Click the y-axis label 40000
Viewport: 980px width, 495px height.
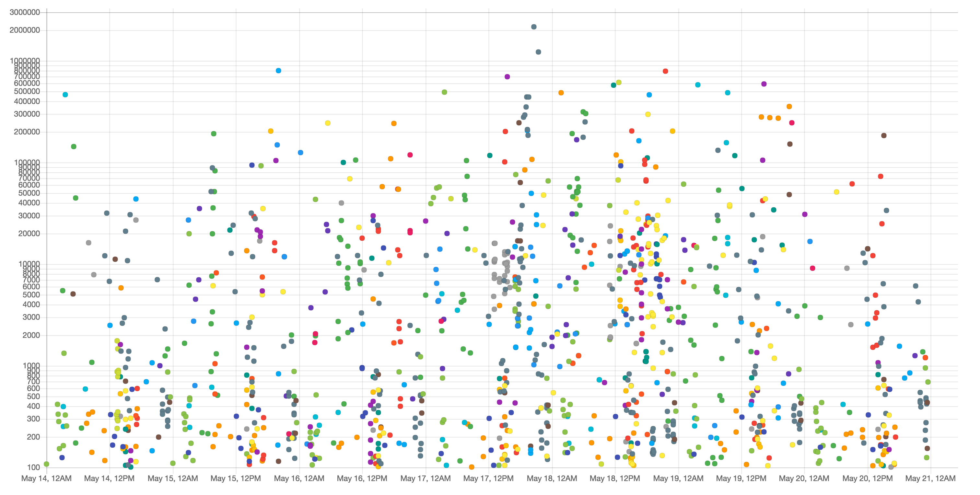(29, 203)
